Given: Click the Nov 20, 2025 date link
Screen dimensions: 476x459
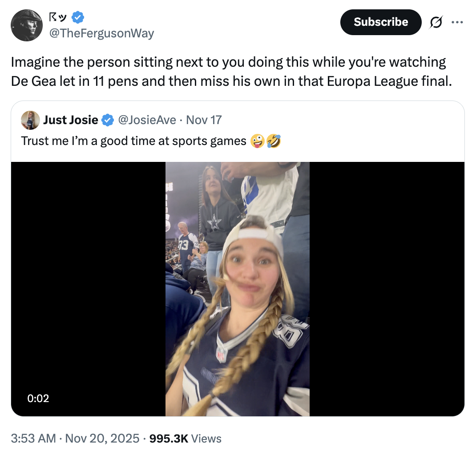Looking at the screenshot, I should click(x=101, y=438).
